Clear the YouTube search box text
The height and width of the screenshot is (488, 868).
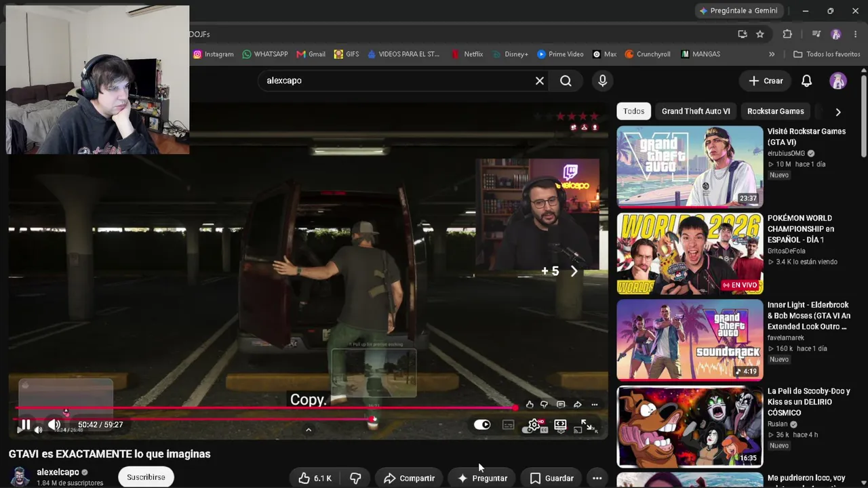(x=540, y=81)
